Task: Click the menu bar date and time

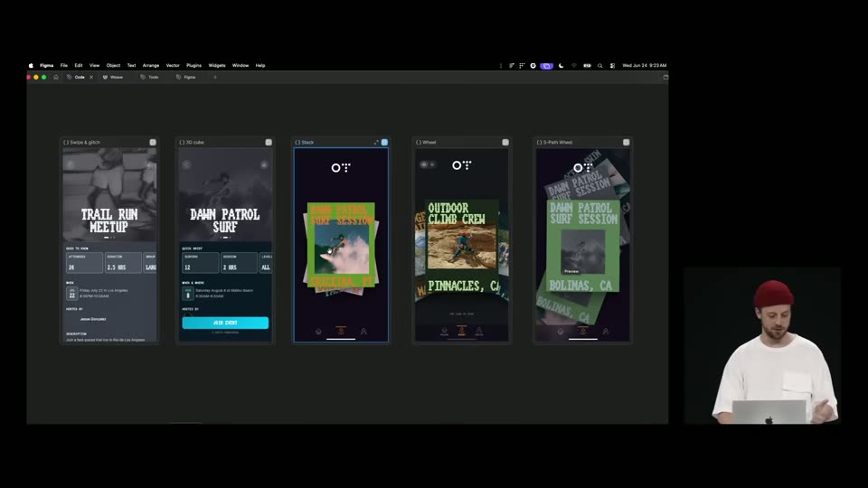Action: click(x=645, y=65)
